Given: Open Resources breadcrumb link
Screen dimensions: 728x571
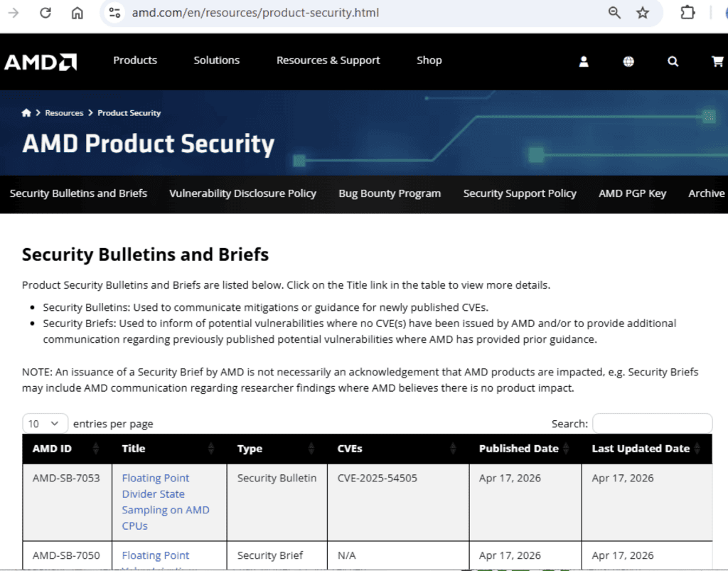Looking at the screenshot, I should click(x=64, y=113).
